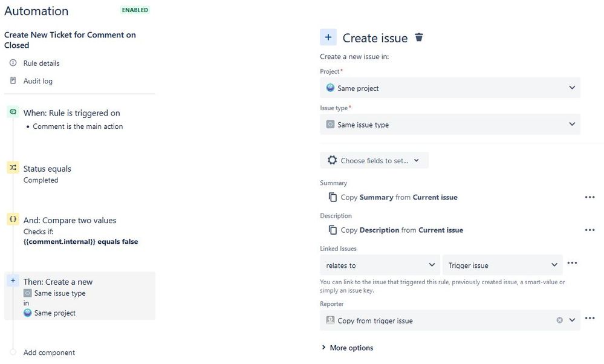Clear the Reporter field with the x icon
The width and height of the screenshot is (604, 364).
tap(559, 320)
